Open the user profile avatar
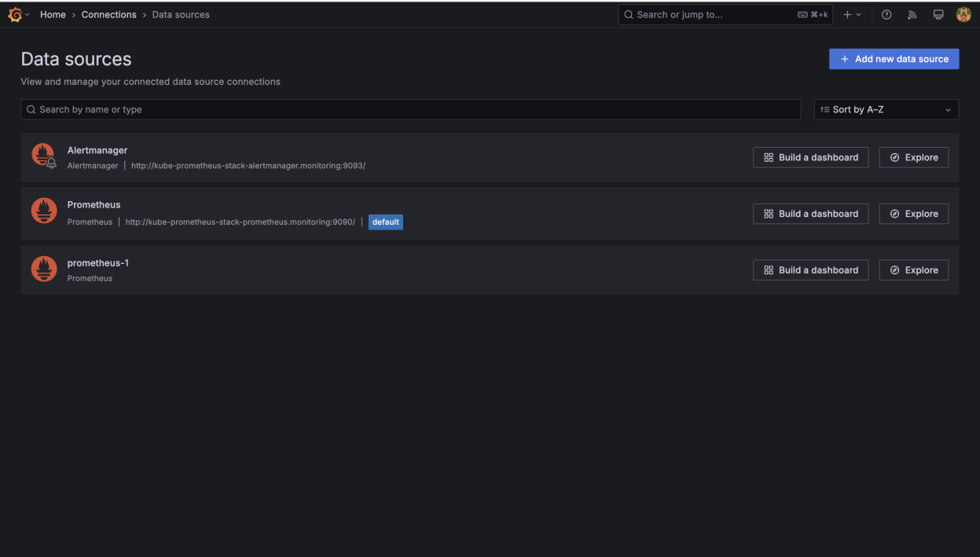This screenshot has height=557, width=980. [x=963, y=15]
